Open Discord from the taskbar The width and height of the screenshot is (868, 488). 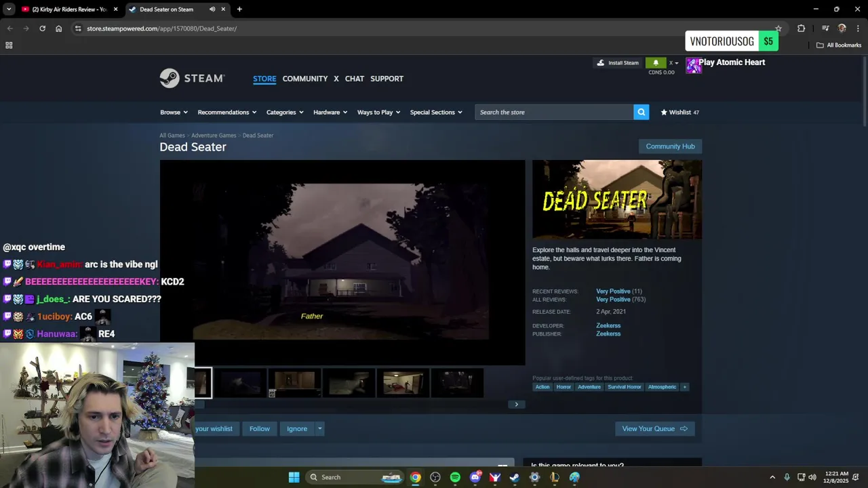[475, 477]
